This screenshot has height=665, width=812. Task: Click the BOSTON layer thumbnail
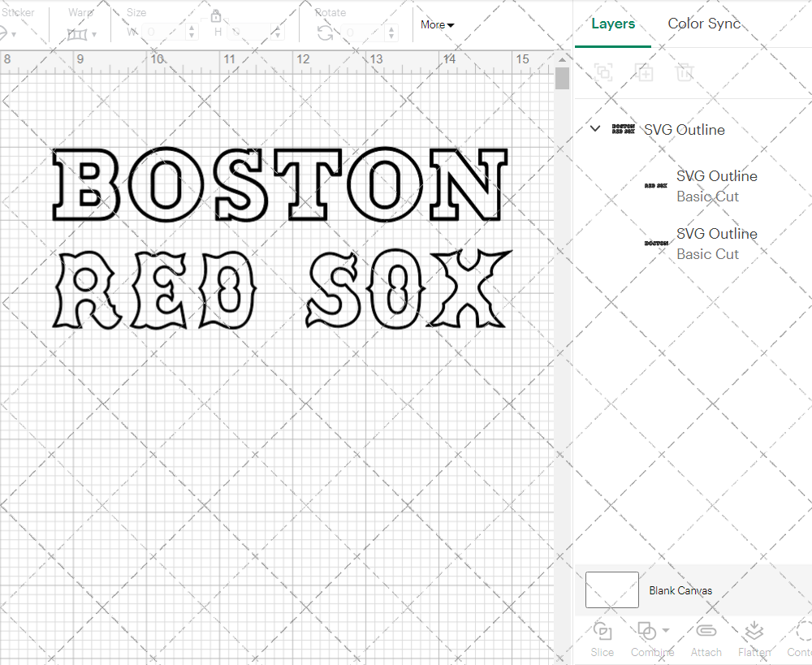(x=655, y=243)
